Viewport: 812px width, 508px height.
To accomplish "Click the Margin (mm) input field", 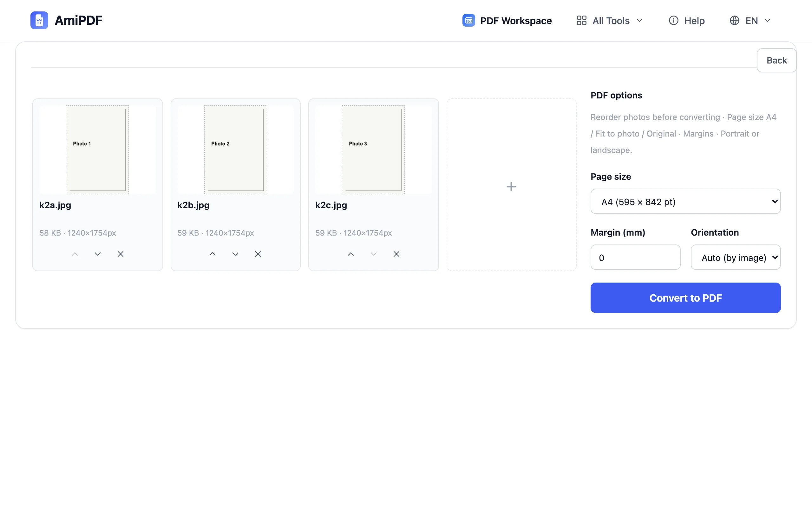I will tap(636, 257).
